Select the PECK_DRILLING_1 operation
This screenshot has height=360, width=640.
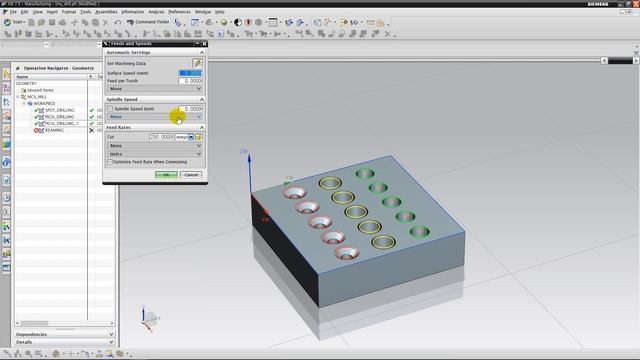62,123
